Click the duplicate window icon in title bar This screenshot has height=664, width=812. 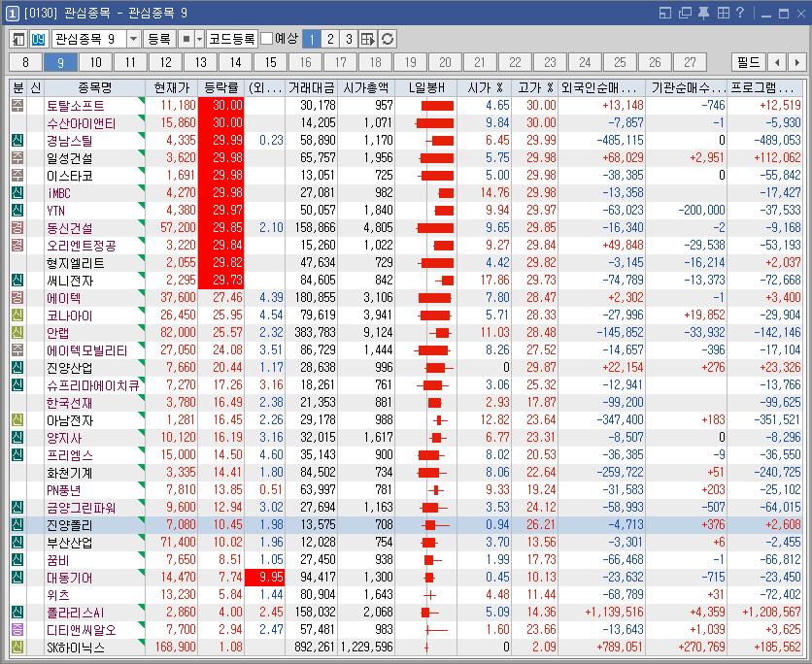click(x=685, y=13)
